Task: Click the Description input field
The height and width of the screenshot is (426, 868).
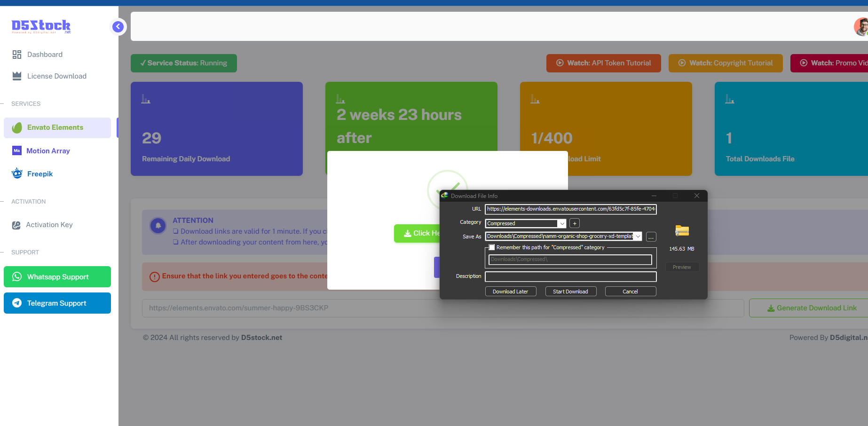Action: point(570,276)
